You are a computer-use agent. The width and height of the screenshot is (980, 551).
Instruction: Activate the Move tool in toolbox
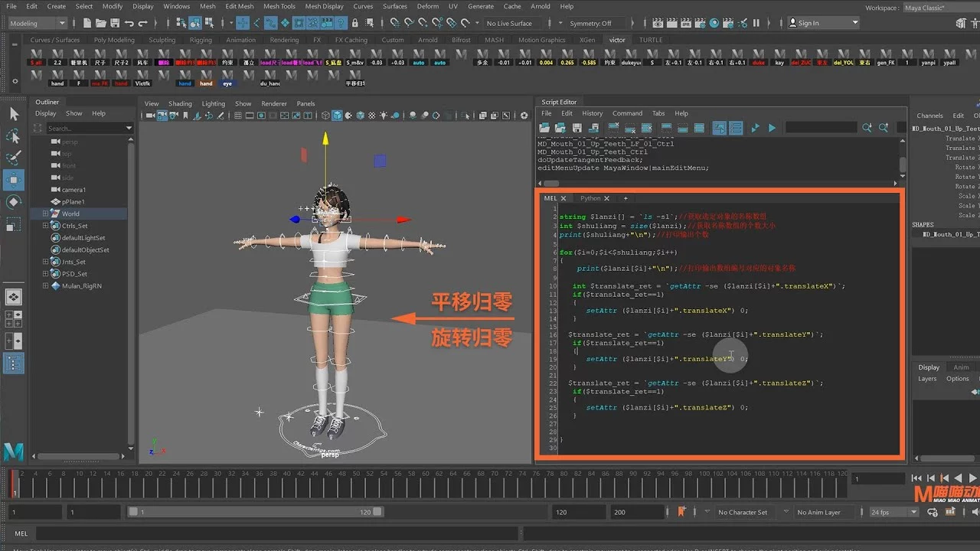(x=14, y=181)
